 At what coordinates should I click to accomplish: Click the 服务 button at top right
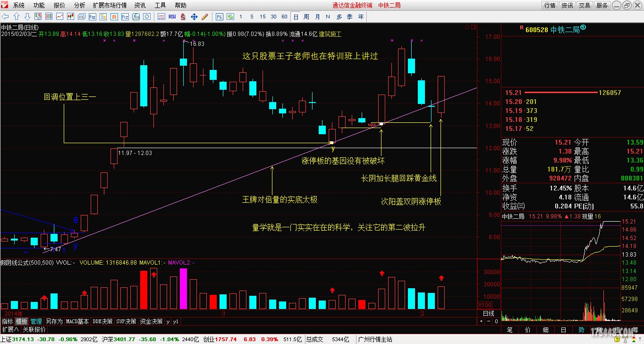602,5
